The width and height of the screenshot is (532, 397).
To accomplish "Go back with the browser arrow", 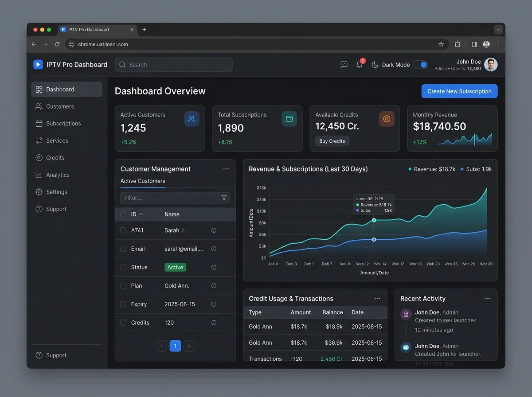I will pyautogui.click(x=34, y=44).
